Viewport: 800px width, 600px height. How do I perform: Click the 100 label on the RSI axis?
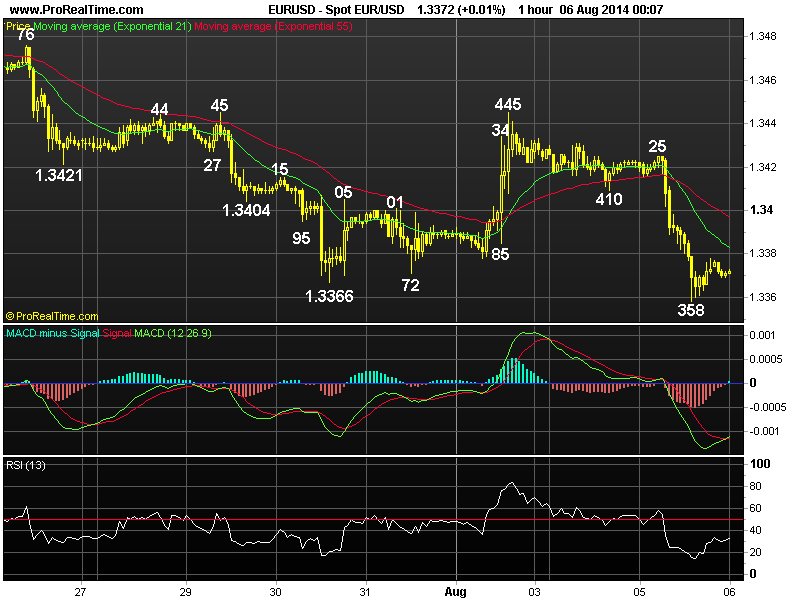click(x=760, y=464)
